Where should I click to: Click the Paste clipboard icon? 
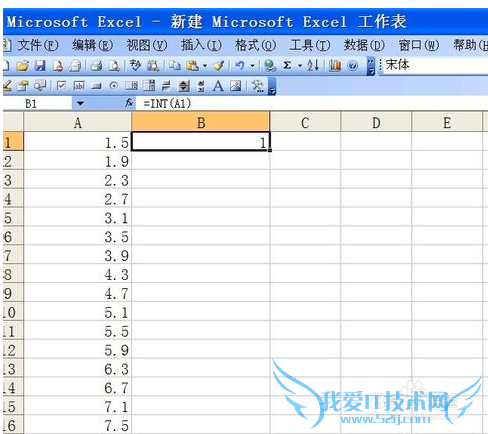pos(192,66)
